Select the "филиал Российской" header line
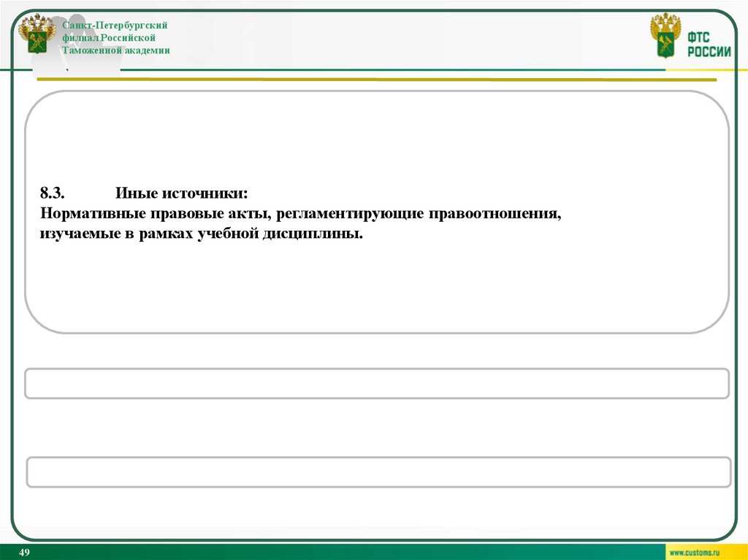The image size is (748, 560). click(x=109, y=38)
